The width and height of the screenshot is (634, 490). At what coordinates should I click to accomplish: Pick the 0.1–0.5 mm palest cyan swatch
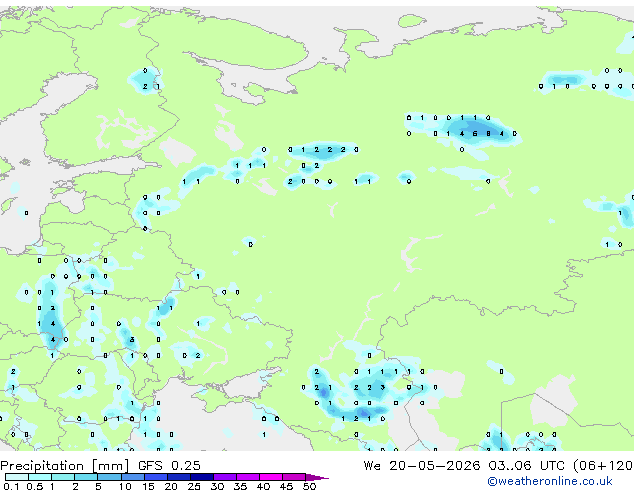click(17, 477)
